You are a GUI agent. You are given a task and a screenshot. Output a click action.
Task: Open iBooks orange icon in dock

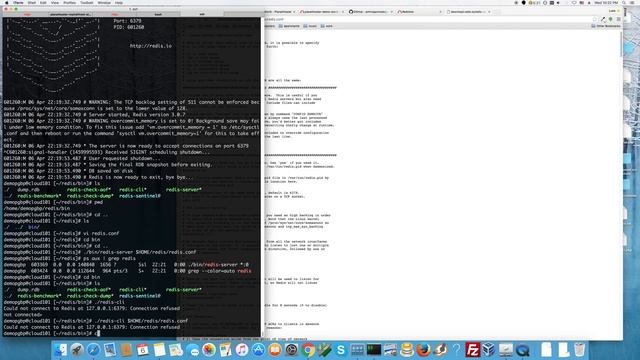275,350
